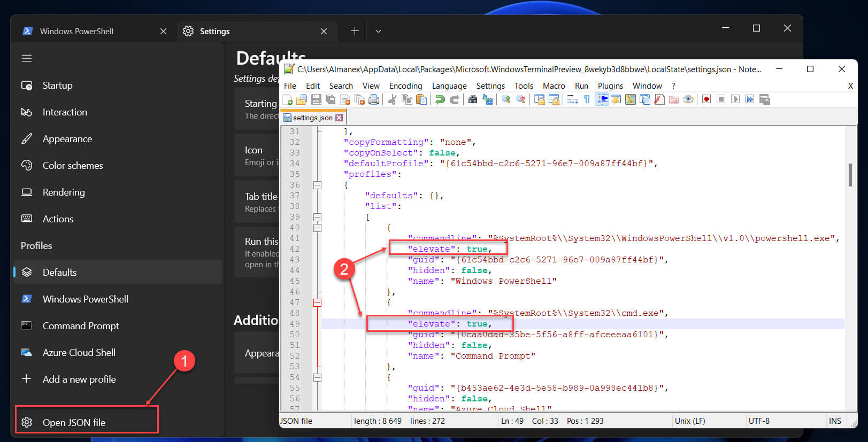This screenshot has height=442, width=868.
Task: Collapse the fold marker on line 40
Action: [317, 228]
